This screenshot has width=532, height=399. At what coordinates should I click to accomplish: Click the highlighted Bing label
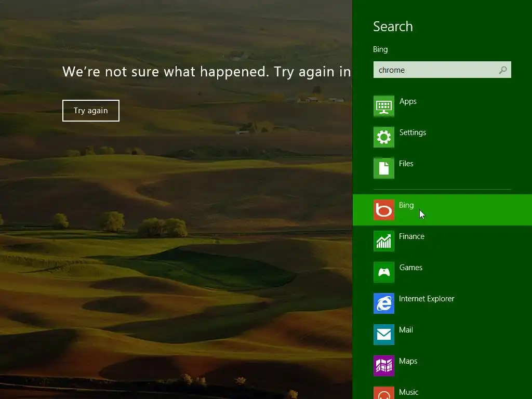tap(406, 205)
